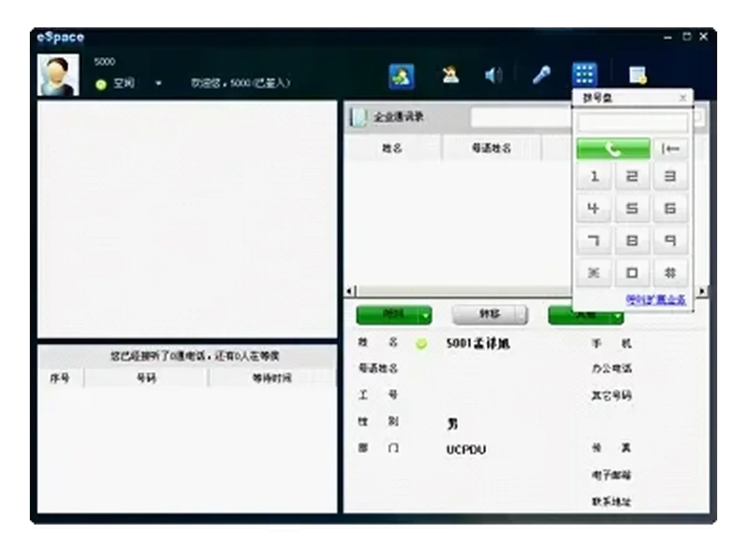This screenshot has width=747, height=560.
Task: Dial digit 1 on dial pad
Action: click(x=594, y=177)
